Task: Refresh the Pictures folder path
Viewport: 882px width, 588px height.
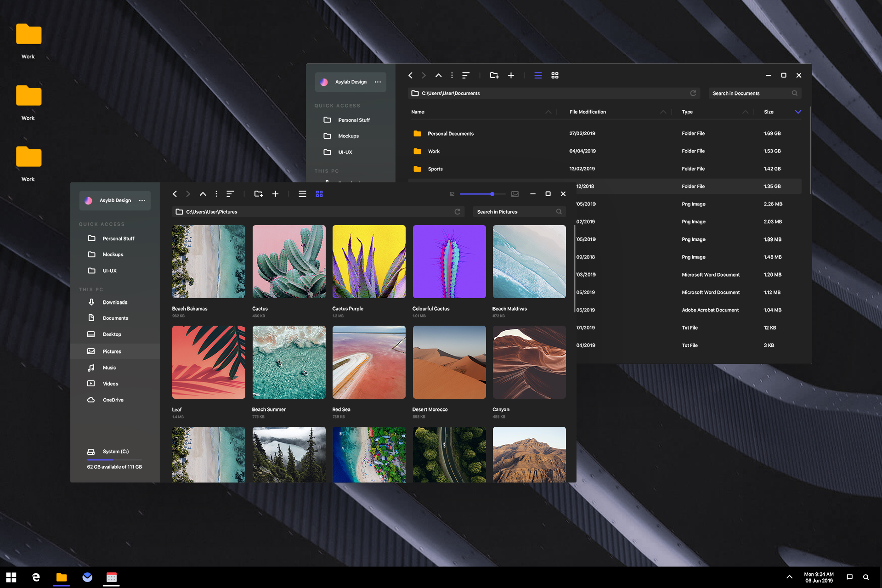Action: tap(457, 211)
